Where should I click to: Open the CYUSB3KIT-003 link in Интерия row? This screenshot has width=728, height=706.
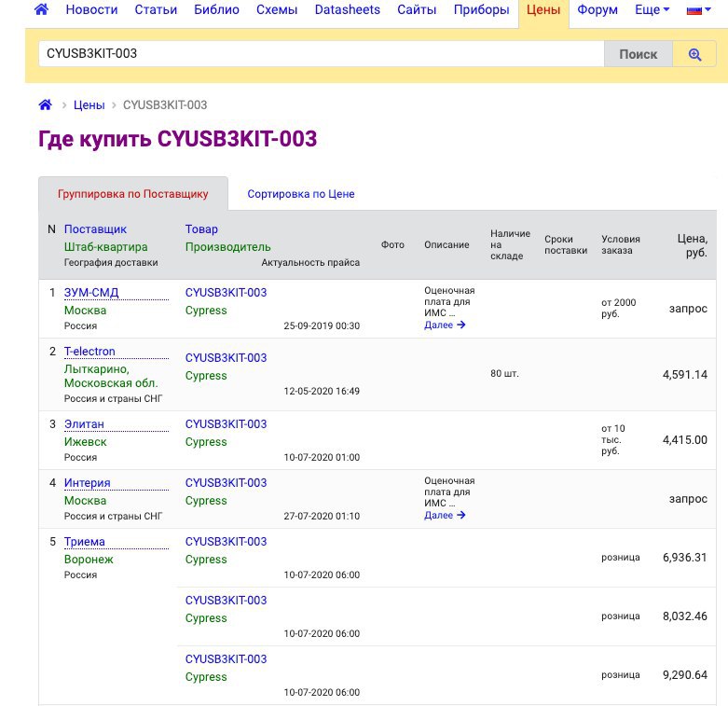click(227, 482)
